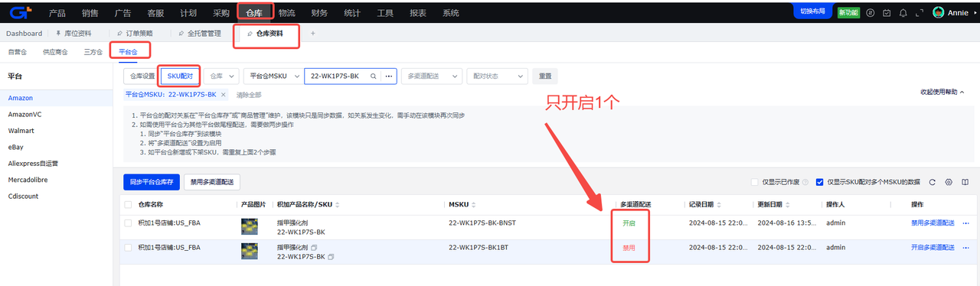980x286 pixels.
Task: Click the 重置 reset button
Action: (x=545, y=76)
